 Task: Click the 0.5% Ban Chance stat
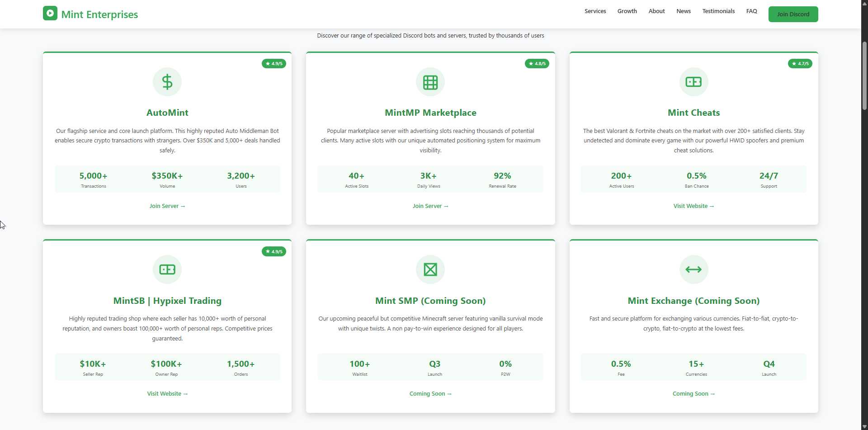pos(697,180)
